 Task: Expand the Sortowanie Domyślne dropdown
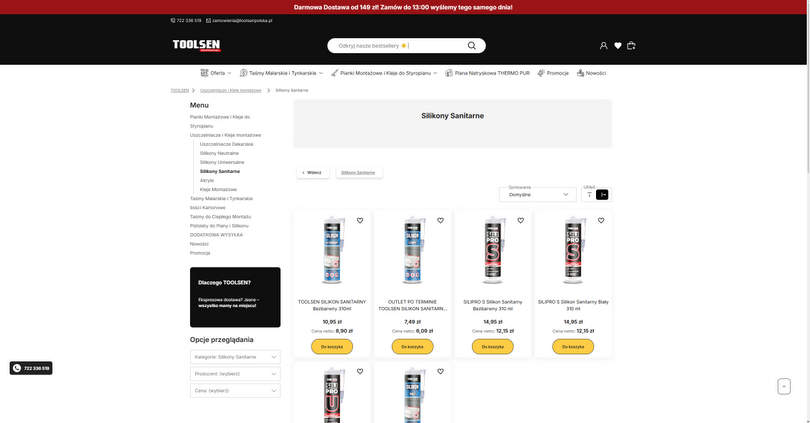click(x=538, y=195)
